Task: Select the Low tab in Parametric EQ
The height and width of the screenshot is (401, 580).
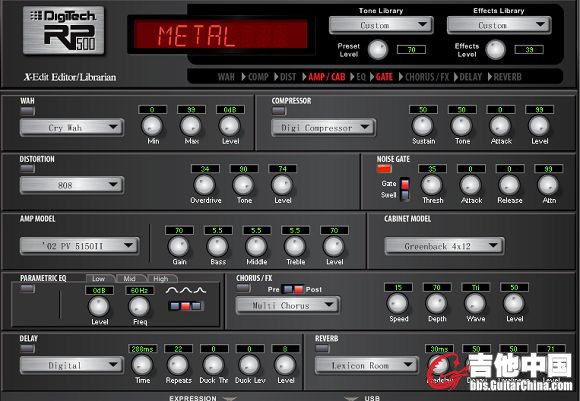Action: pos(100,279)
